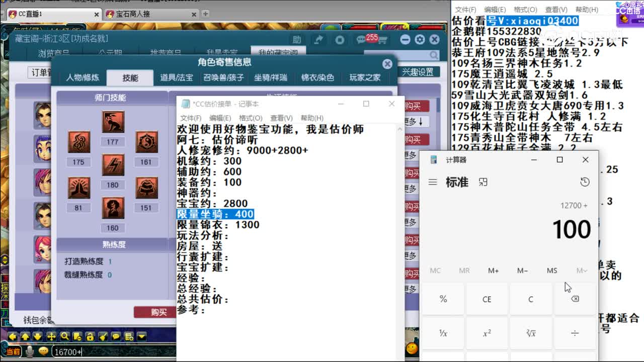Select the level 151 tree skill icon
The image size is (644, 362).
(x=146, y=188)
